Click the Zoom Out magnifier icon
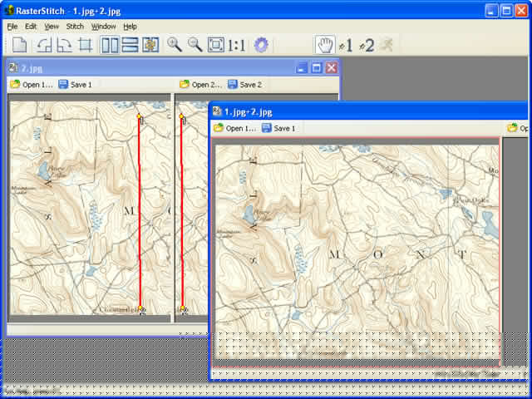The image size is (532, 399). tap(195, 45)
